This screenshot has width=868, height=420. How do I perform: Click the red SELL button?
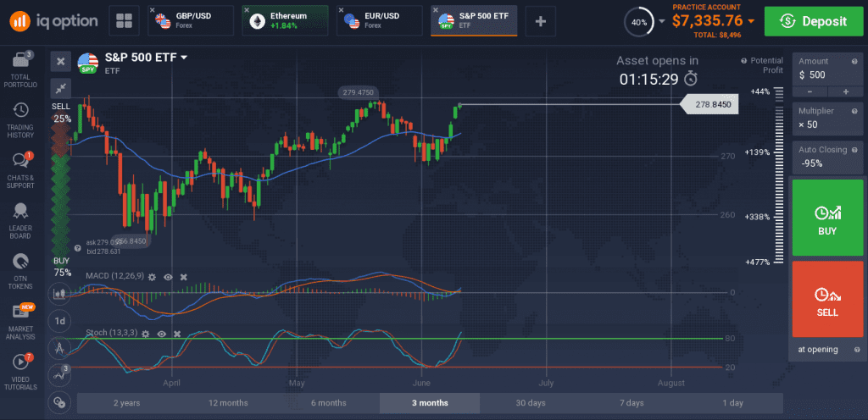pos(827,299)
